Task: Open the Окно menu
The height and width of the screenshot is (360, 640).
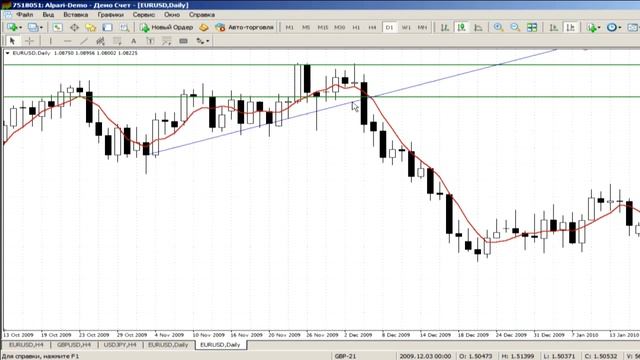Action: (x=172, y=15)
